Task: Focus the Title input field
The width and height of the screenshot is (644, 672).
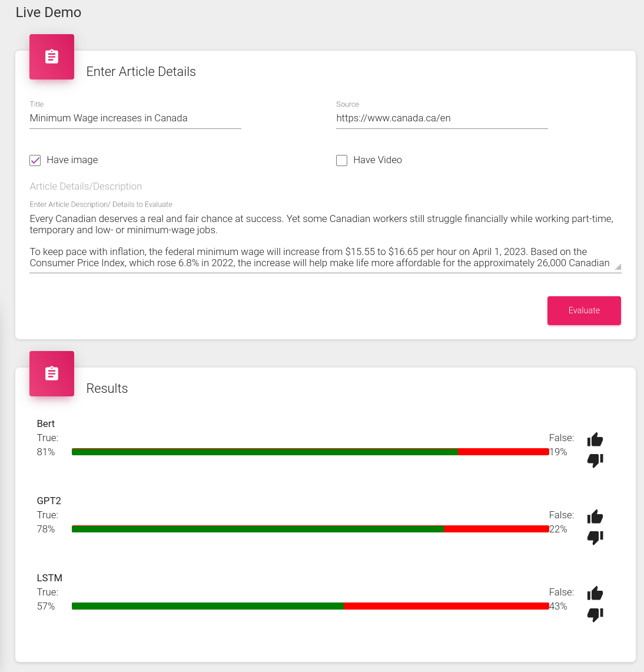Action: click(x=135, y=118)
